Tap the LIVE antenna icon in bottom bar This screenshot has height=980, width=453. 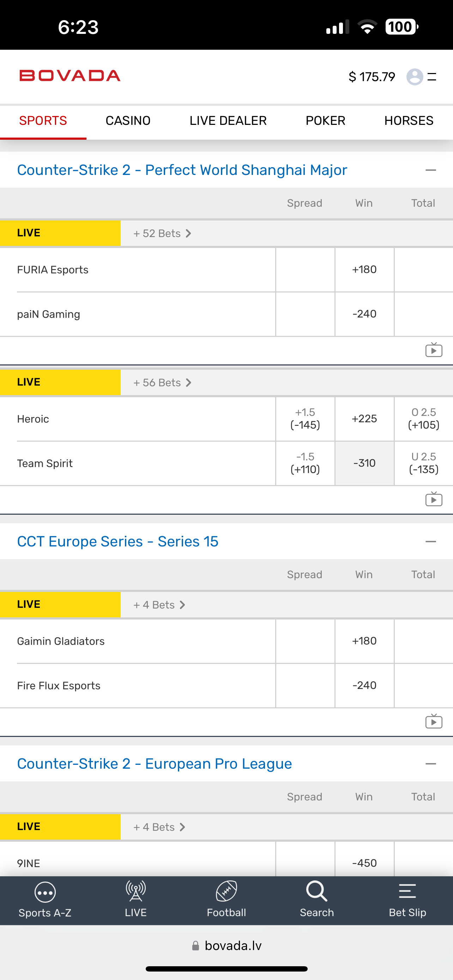point(135,891)
